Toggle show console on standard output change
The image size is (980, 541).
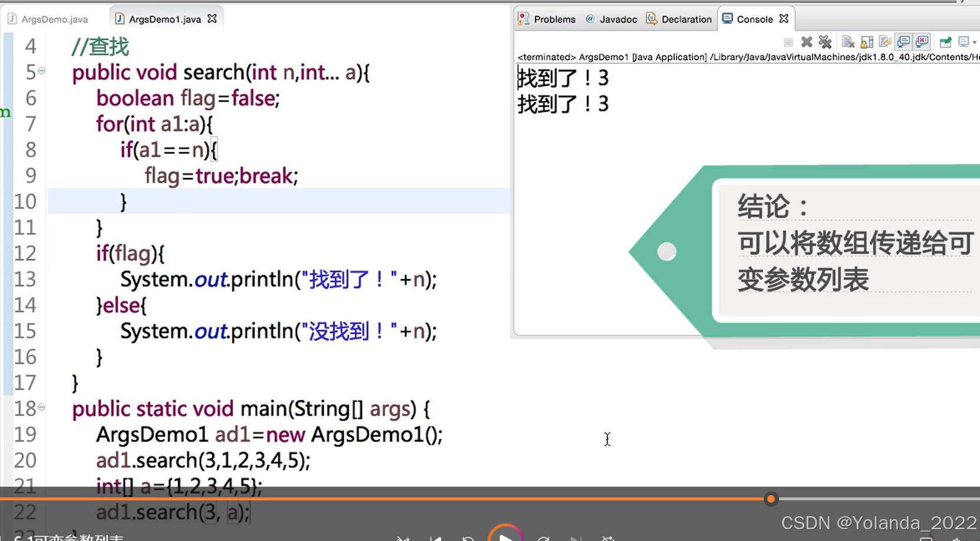(903, 42)
